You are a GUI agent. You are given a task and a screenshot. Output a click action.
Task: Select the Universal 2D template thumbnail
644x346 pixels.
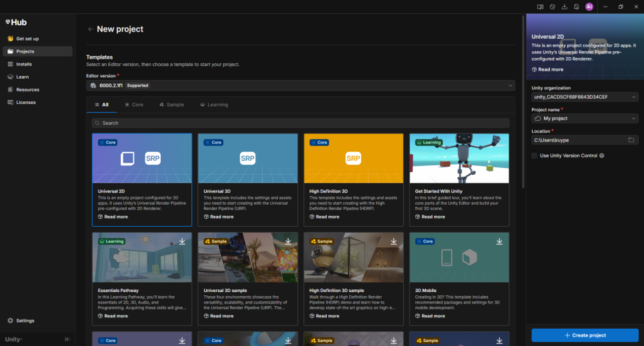point(142,158)
